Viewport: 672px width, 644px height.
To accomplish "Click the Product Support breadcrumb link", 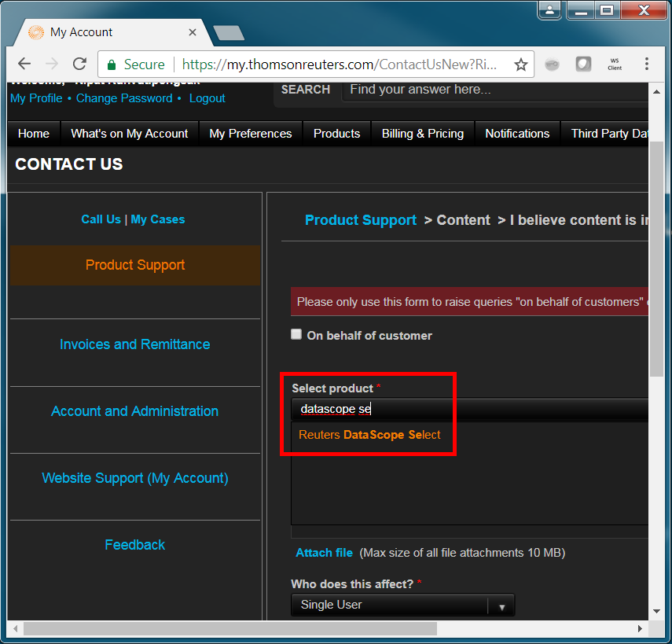I will 361,220.
